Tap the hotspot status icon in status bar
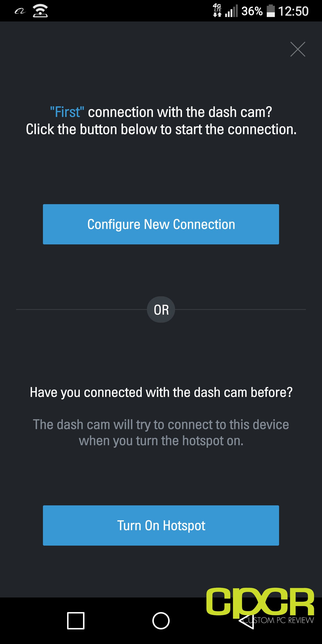Screen dimensions: 322x644 tap(40, 11)
